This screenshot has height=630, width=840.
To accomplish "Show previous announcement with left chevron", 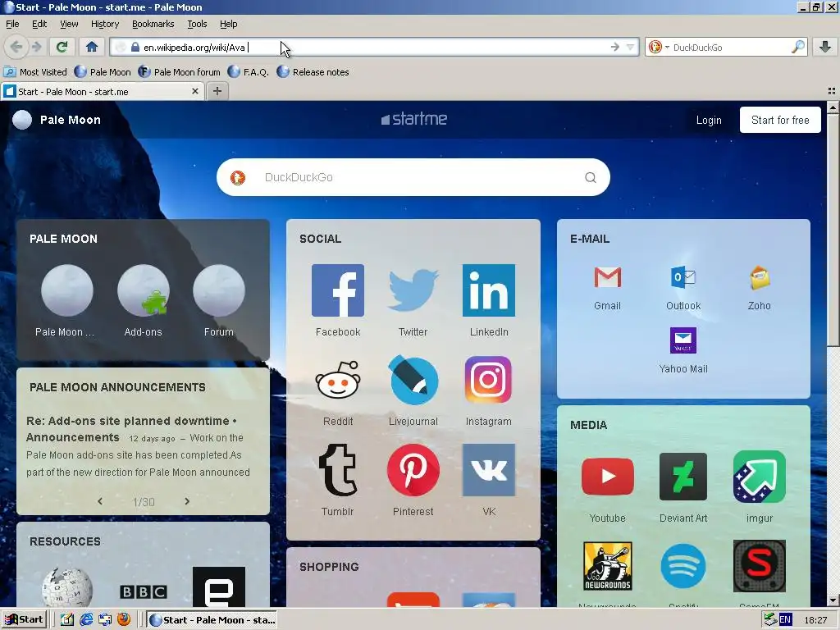I will [100, 501].
